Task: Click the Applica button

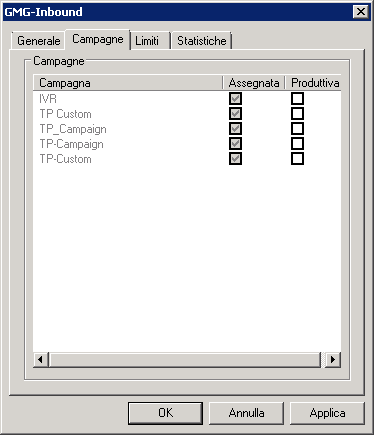Action: click(x=327, y=413)
